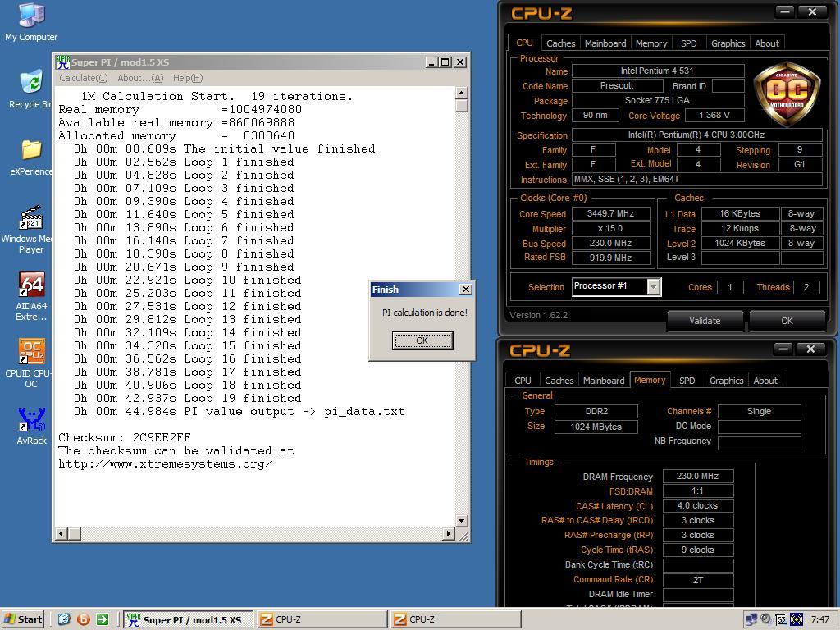The width and height of the screenshot is (840, 630).
Task: Open Calculate menu in Super PI
Action: pyautogui.click(x=83, y=78)
